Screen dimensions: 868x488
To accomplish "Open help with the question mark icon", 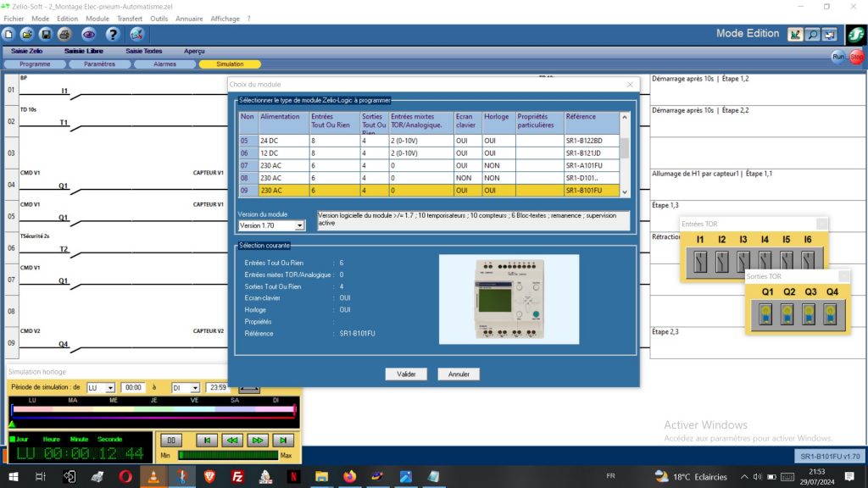I will pos(113,34).
